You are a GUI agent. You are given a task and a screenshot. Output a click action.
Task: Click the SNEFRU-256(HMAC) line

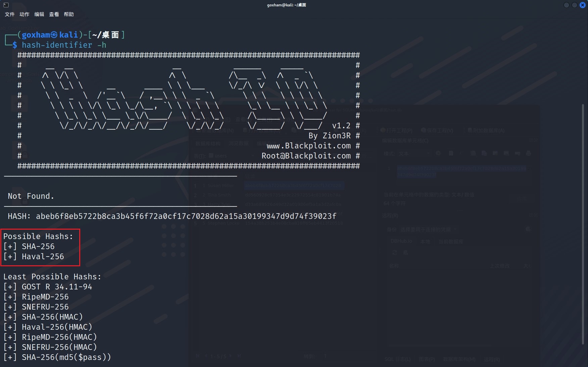pos(50,347)
